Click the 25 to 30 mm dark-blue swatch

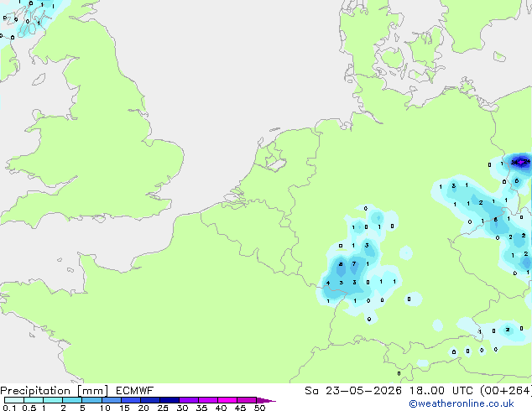(x=169, y=400)
